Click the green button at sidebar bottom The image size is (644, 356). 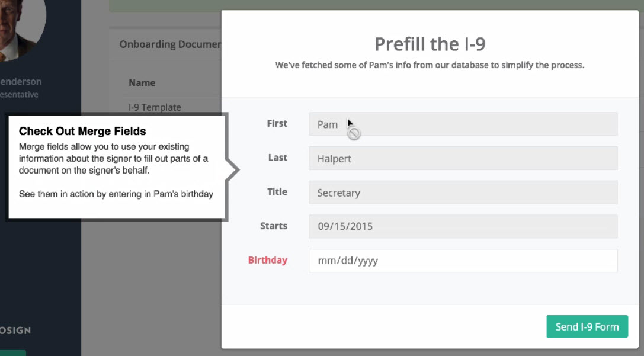click(12, 352)
